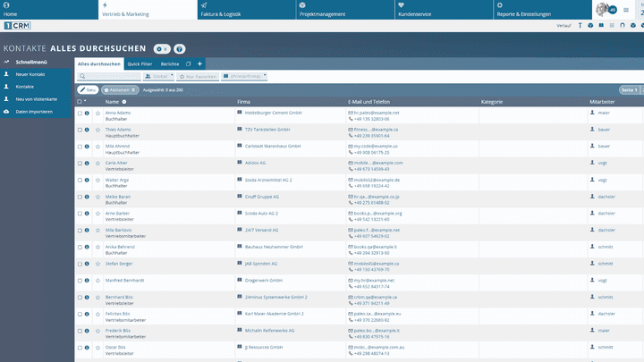The height and width of the screenshot is (362, 644).
Task: Open firm Heidelburger Cement GmbH
Action: pyautogui.click(x=273, y=113)
